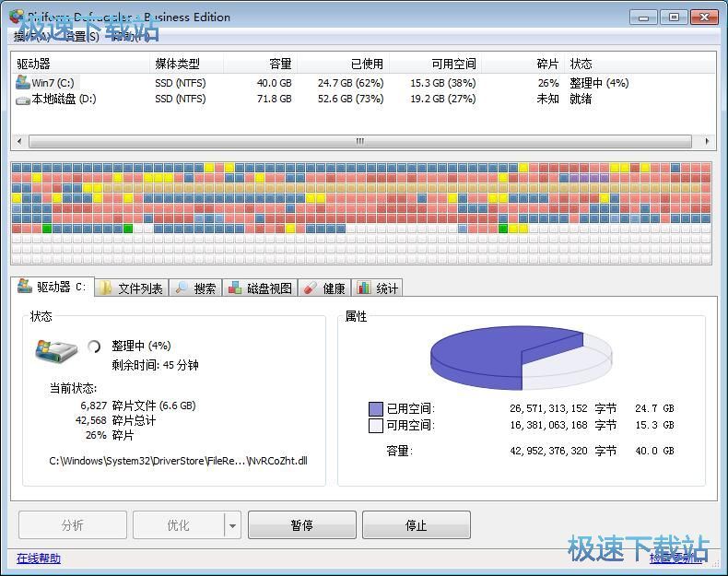Image resolution: width=728 pixels, height=576 pixels.
Task: Expand the dropdown arrow beside 优化
Action: 232,525
